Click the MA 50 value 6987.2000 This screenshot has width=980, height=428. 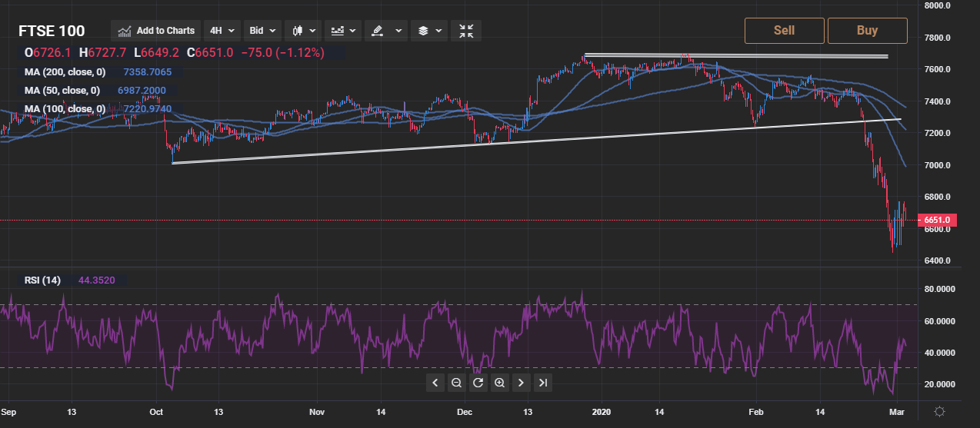[142, 91]
